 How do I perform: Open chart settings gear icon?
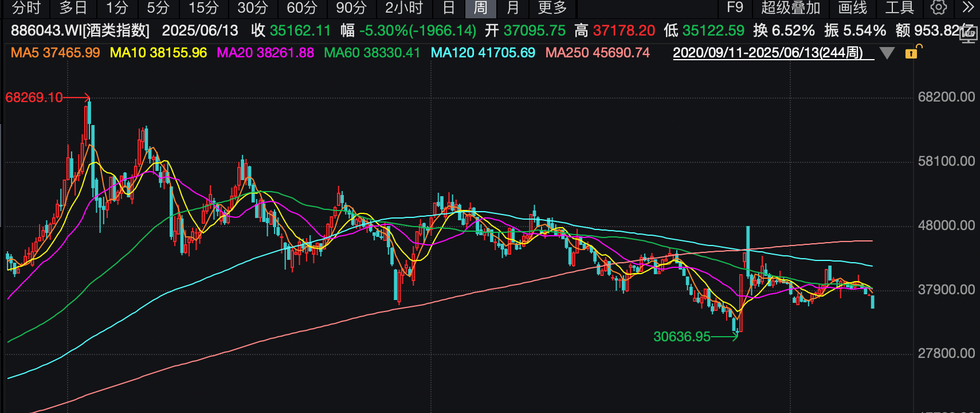point(939,7)
